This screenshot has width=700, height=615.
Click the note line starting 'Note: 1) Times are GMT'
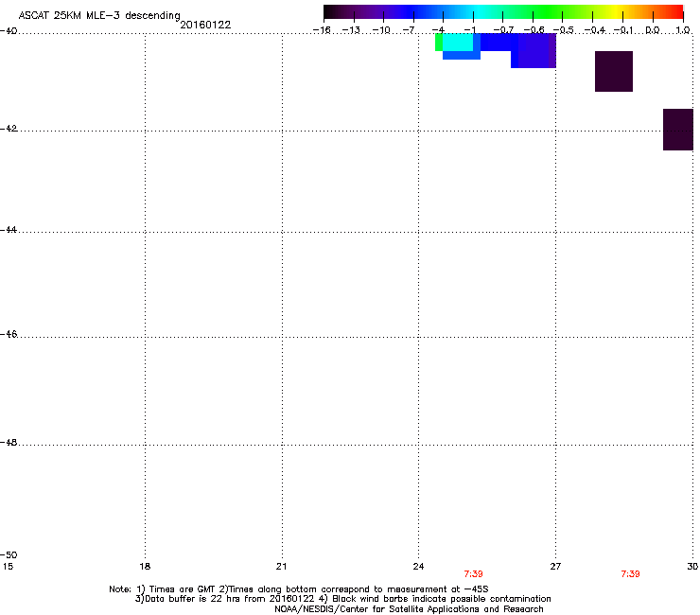click(299, 589)
